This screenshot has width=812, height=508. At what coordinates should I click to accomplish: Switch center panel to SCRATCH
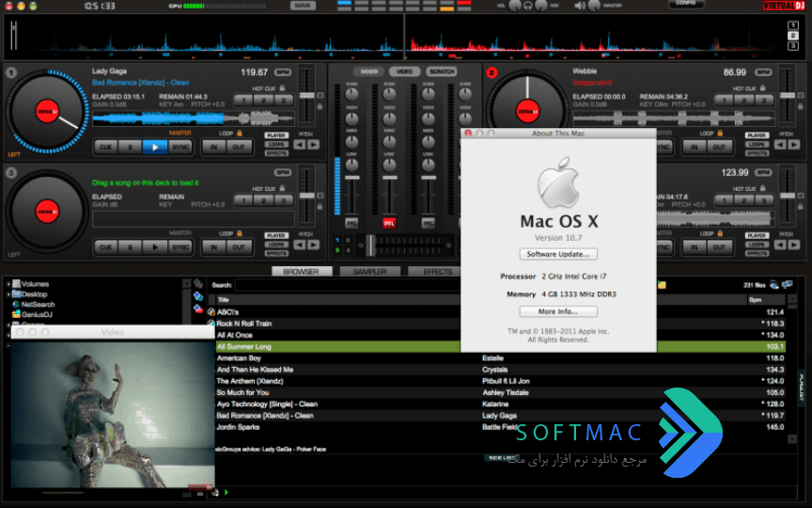pyautogui.click(x=442, y=71)
